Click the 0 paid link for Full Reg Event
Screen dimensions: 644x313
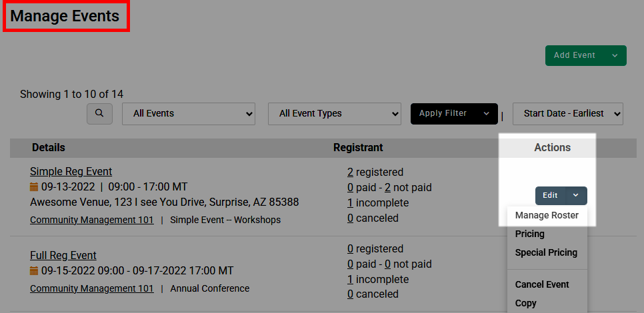[350, 264]
